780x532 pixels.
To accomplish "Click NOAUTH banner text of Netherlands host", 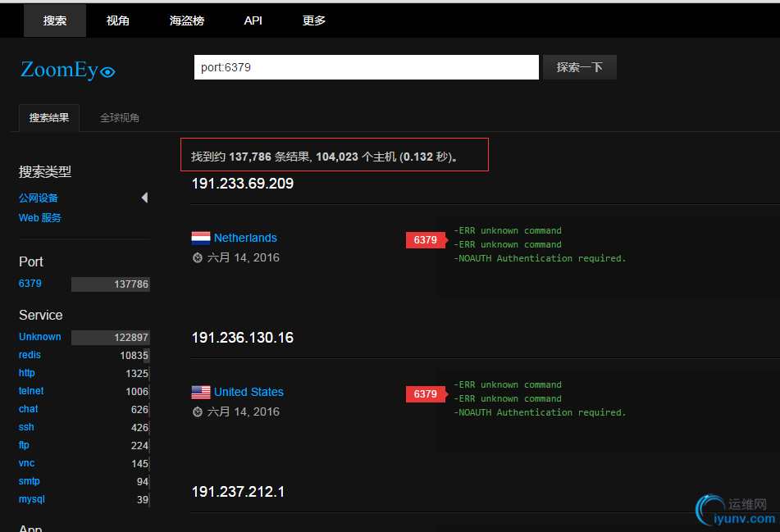I will tap(540, 258).
